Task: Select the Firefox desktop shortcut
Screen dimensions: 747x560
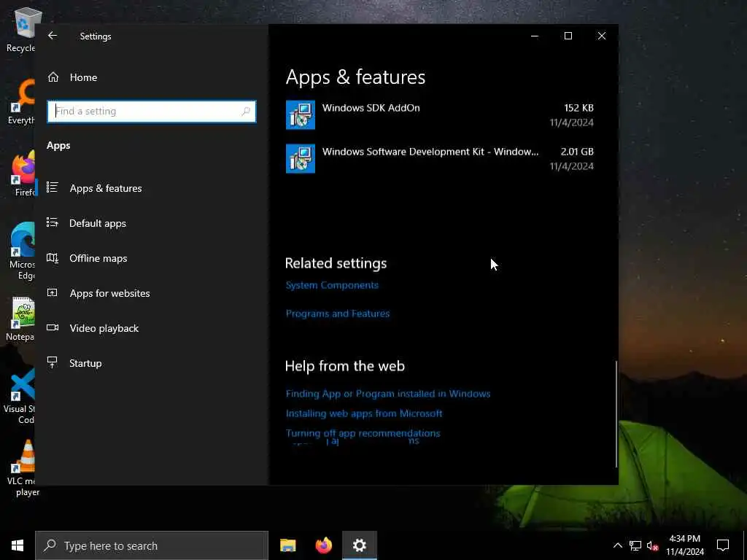Action: coord(21,174)
